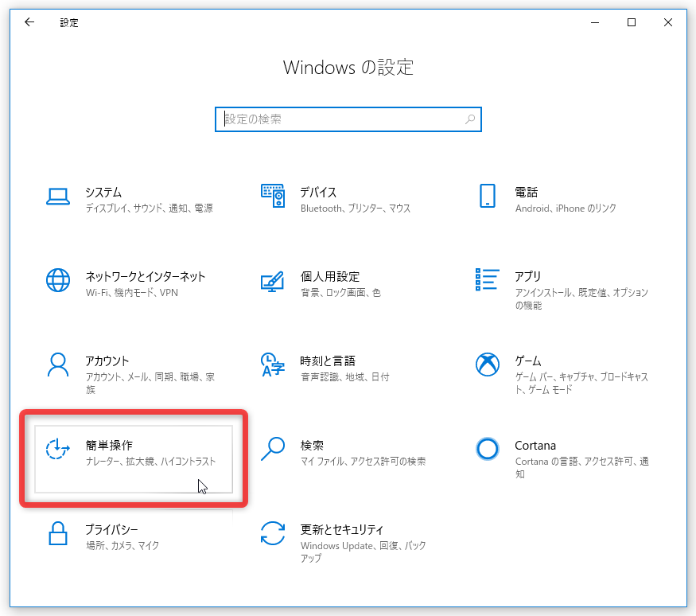Click the magnifier icon inside the search box
Screen dimensions: 696x616
[x=470, y=119]
